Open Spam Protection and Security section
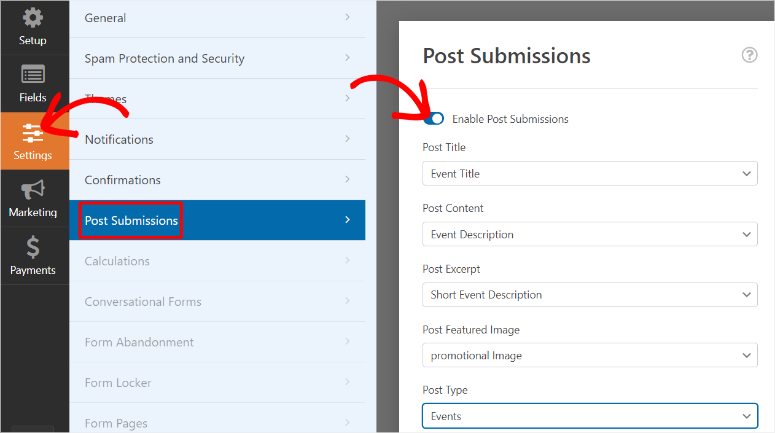 click(x=217, y=58)
